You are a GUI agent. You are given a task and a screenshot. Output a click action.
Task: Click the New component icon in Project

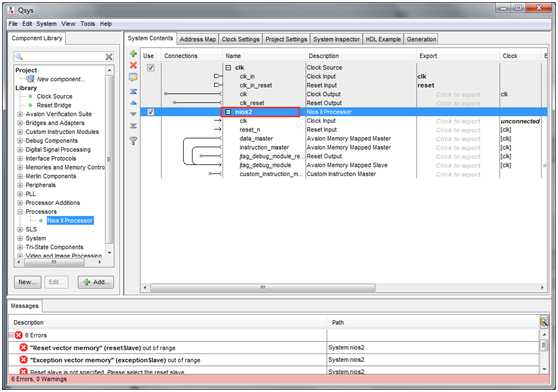31,79
